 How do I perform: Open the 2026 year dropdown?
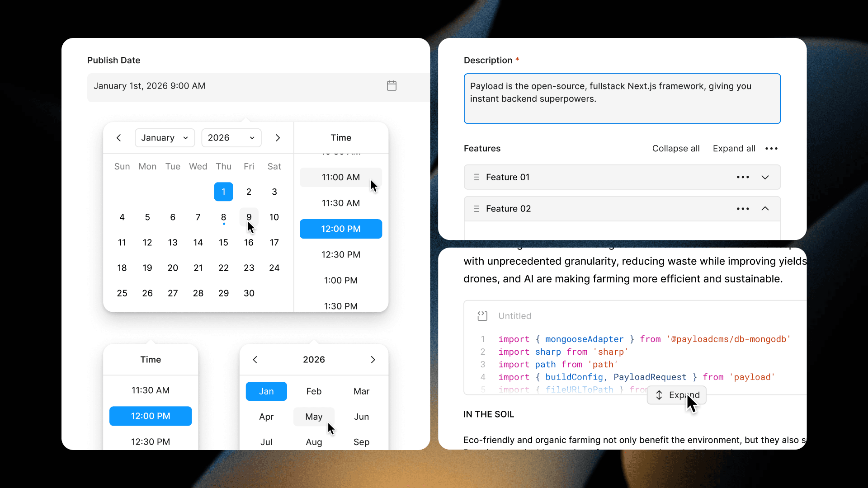(231, 138)
